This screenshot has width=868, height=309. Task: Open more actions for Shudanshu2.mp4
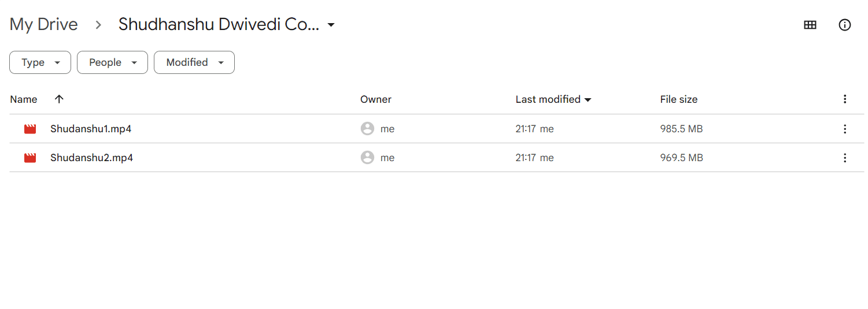click(845, 158)
